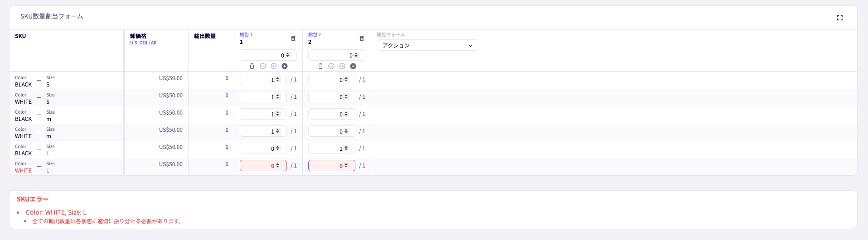Click the outlined minus circle under 梱包 1
Image resolution: width=868 pixels, height=240 pixels.
pyautogui.click(x=263, y=66)
